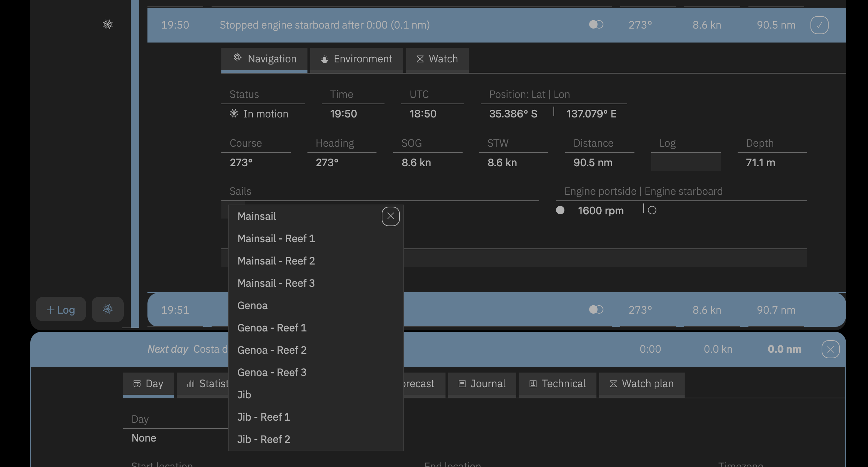Select the Day tab
The width and height of the screenshot is (868, 467).
click(148, 384)
